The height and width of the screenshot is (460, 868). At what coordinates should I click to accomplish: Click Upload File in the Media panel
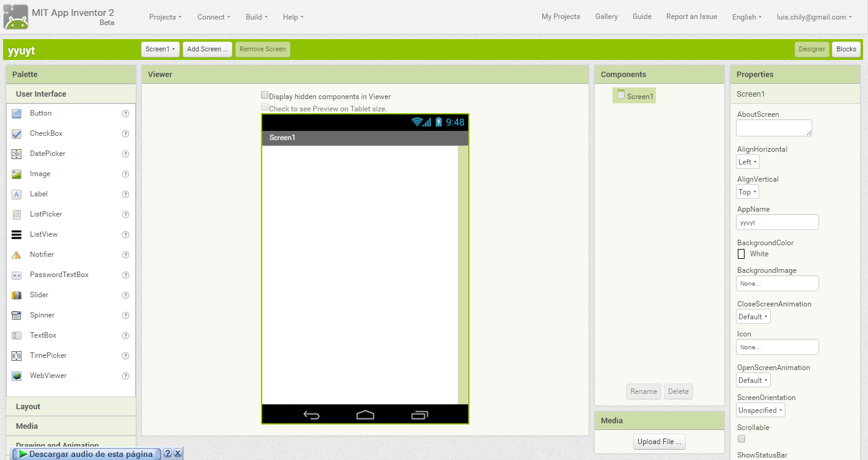pos(659,441)
